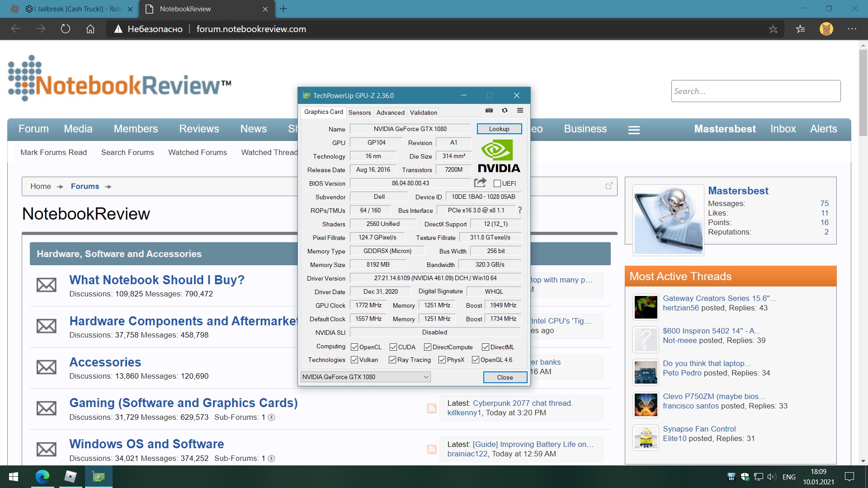Open the Reviews menu item
868x488 pixels.
[199, 129]
